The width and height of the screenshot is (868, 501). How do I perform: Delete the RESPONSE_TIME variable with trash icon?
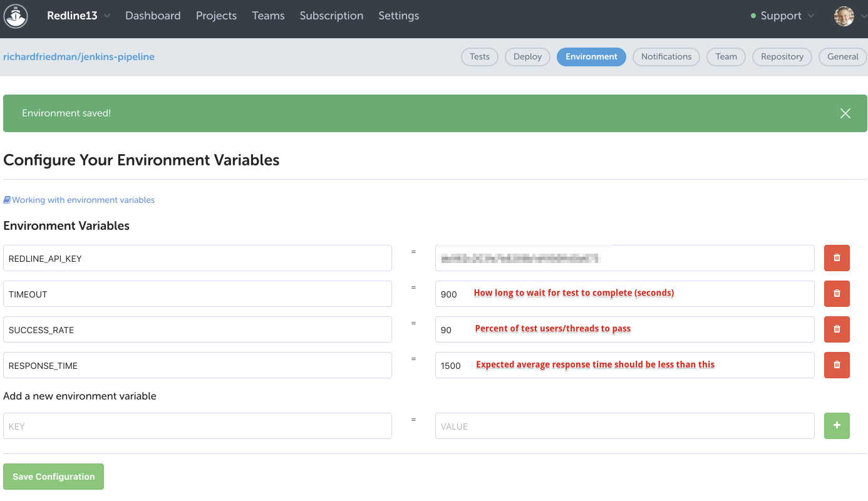tap(837, 365)
